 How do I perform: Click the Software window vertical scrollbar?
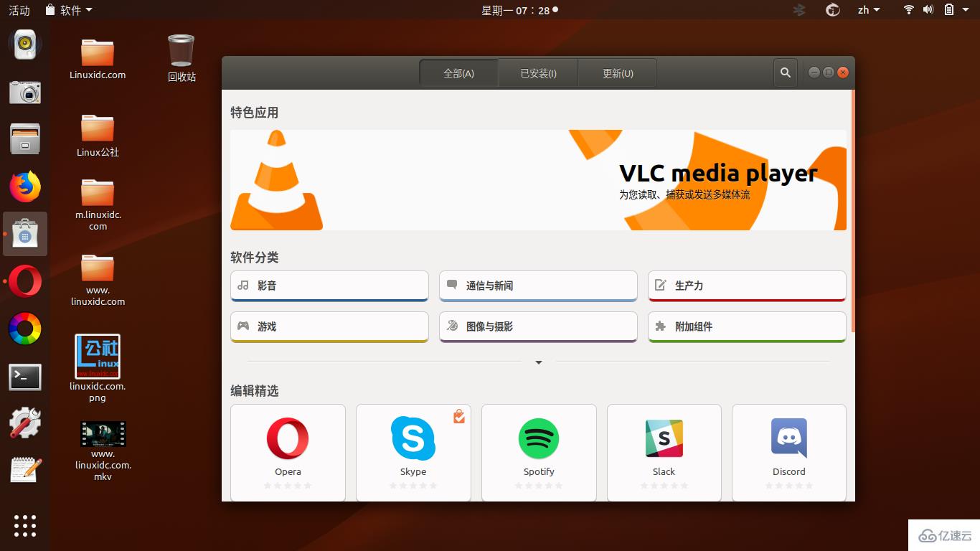click(x=853, y=210)
